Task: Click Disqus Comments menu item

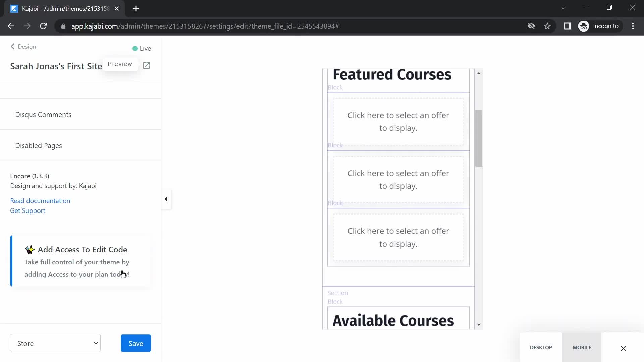Action: (43, 114)
